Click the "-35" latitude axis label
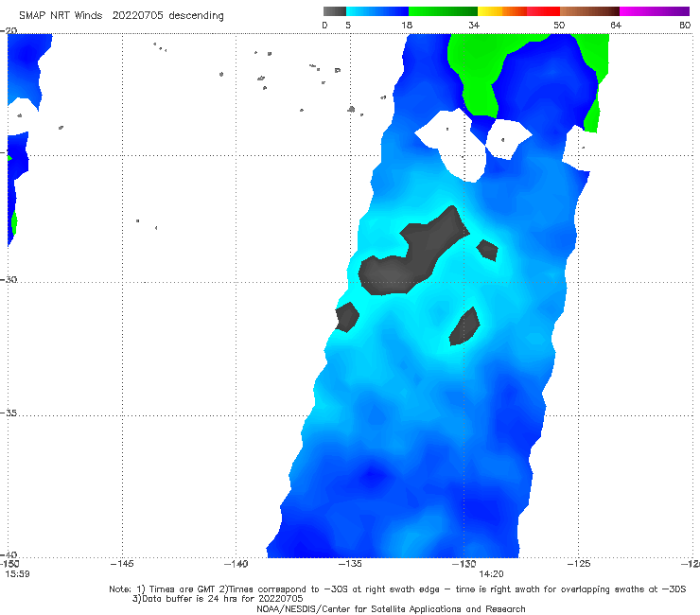Image resolution: width=700 pixels, height=615 pixels. coord(9,413)
